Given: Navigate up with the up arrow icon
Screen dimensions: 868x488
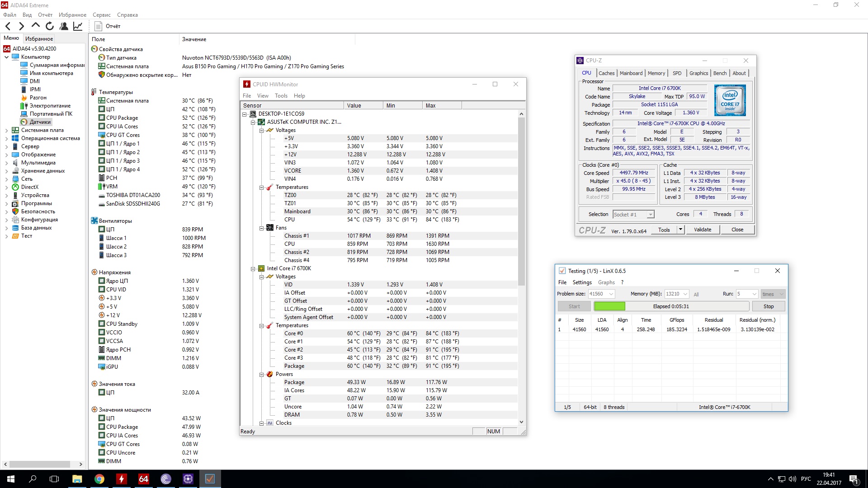Looking at the screenshot, I should (x=36, y=26).
